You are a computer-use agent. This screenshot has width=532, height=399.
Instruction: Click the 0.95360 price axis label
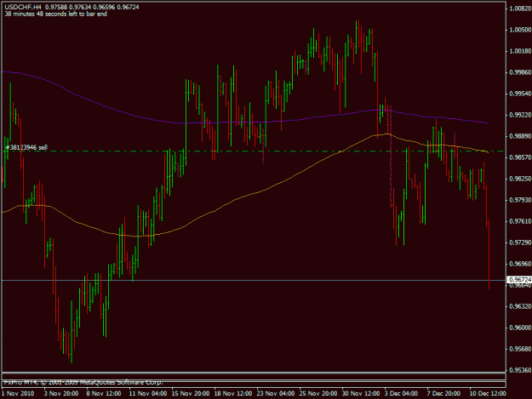[x=520, y=370]
